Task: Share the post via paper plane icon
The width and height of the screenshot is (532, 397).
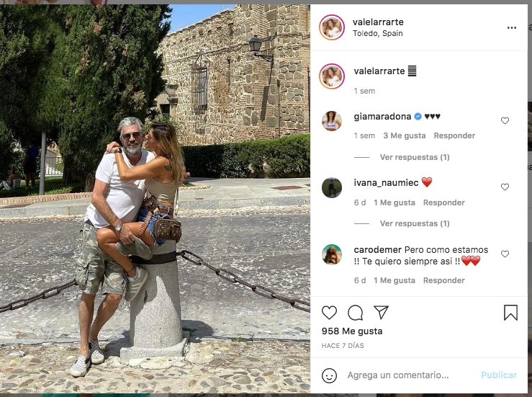Action: 381,312
